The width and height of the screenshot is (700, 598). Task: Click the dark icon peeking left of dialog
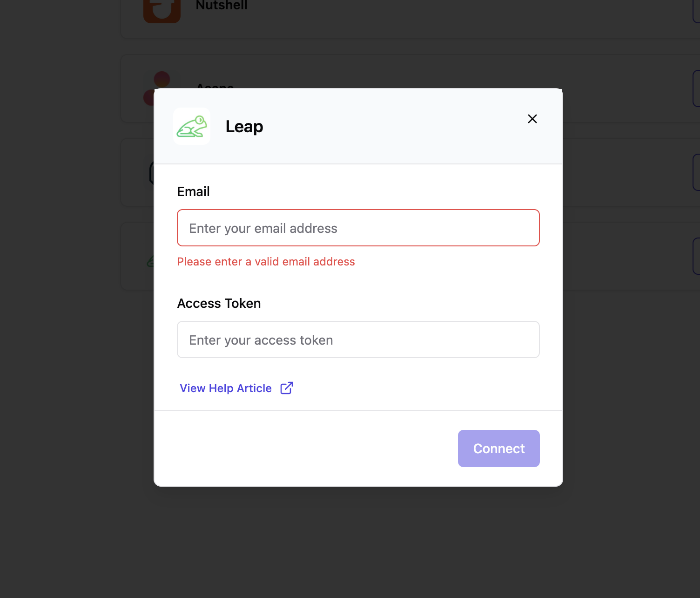click(151, 173)
